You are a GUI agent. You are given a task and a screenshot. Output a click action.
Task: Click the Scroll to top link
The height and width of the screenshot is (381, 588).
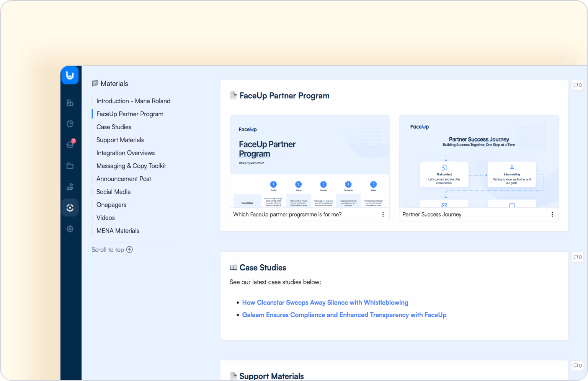[x=112, y=250]
